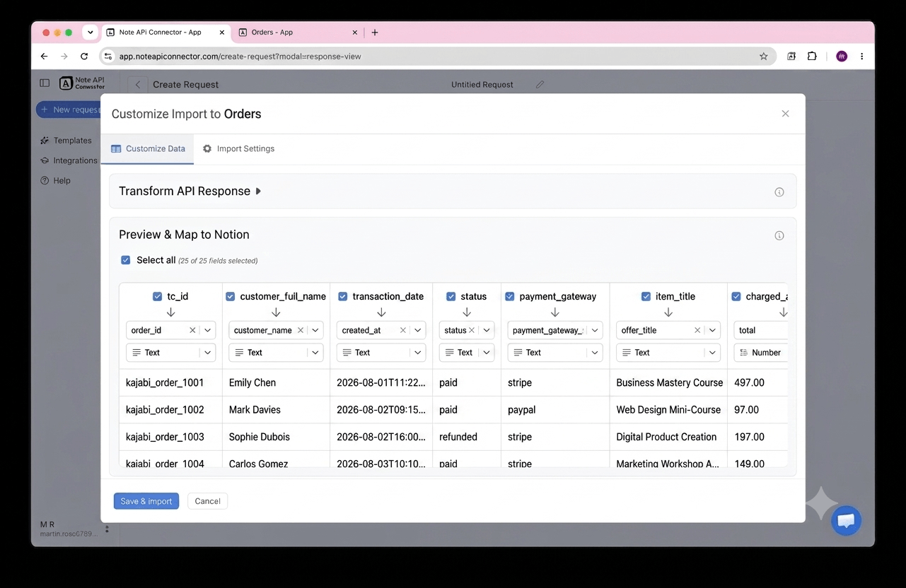Click the Untitled Request title

tap(482, 85)
